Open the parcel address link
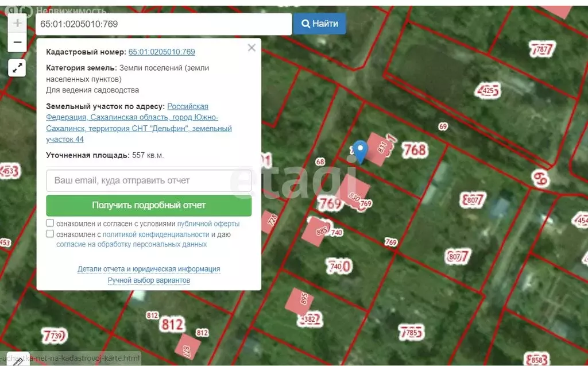The height and width of the screenshot is (366, 588). tap(139, 123)
